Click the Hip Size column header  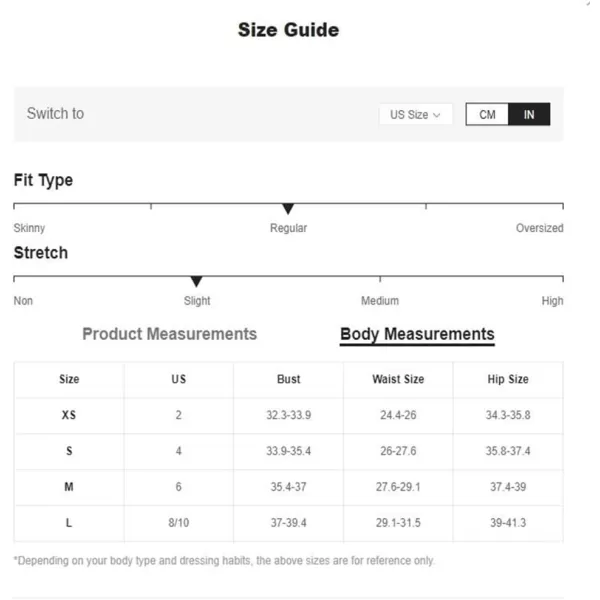pyautogui.click(x=508, y=379)
